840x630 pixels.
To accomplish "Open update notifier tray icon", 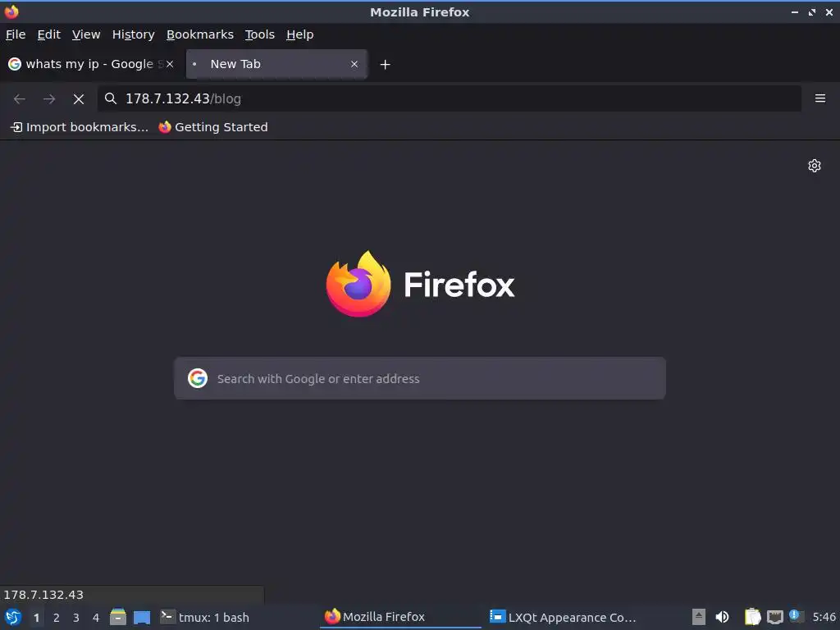I will coord(796,616).
